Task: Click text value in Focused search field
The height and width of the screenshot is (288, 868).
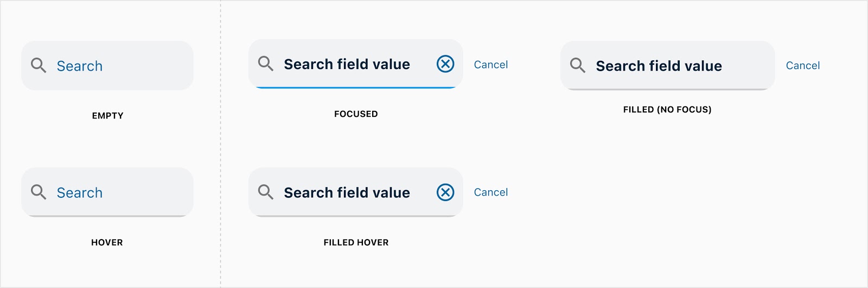Action: point(347,64)
